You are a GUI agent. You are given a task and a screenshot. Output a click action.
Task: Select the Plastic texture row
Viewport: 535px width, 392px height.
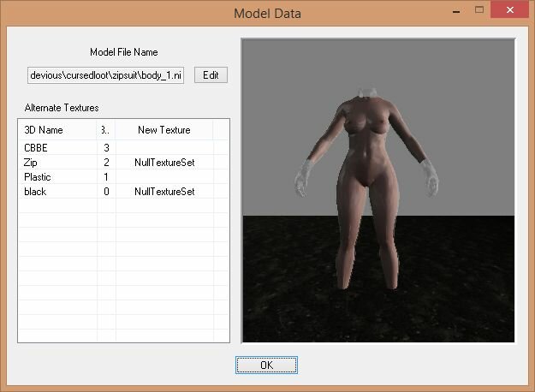123,177
